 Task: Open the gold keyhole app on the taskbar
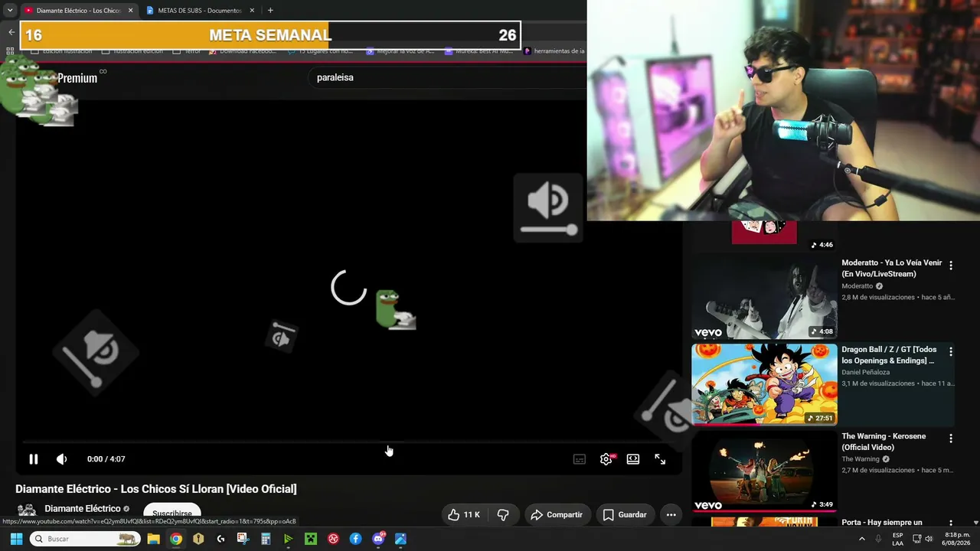(x=198, y=539)
